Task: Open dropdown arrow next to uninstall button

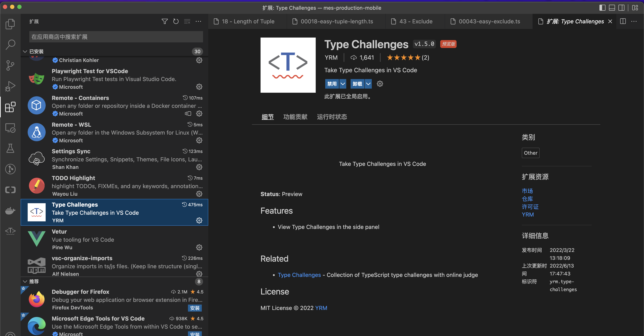Action: click(368, 84)
